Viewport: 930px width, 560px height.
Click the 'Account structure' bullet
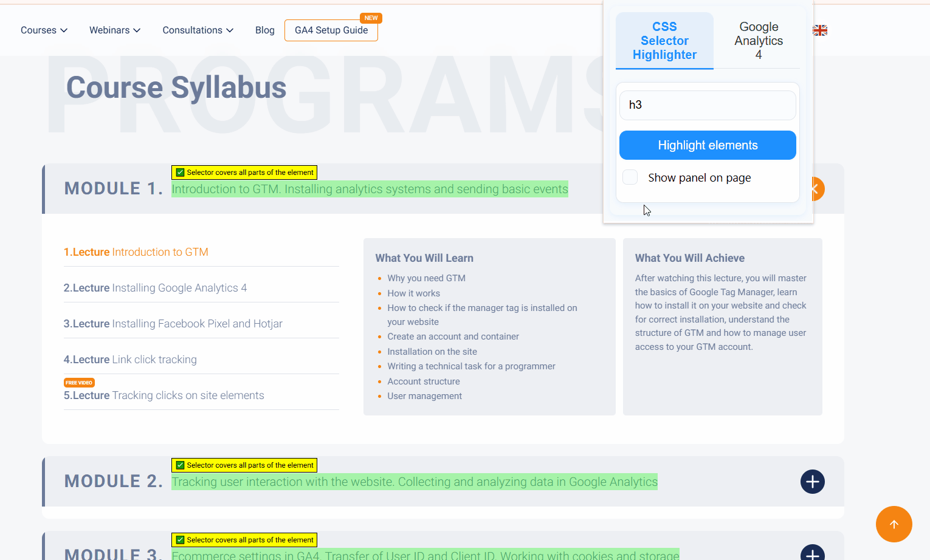(424, 381)
